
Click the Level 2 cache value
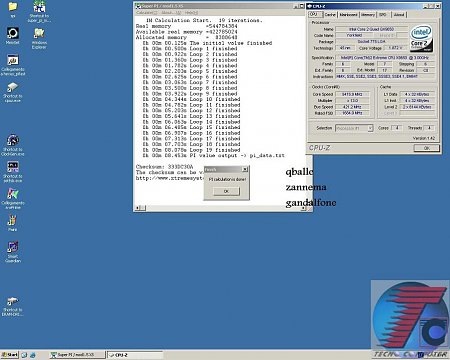click(x=417, y=107)
